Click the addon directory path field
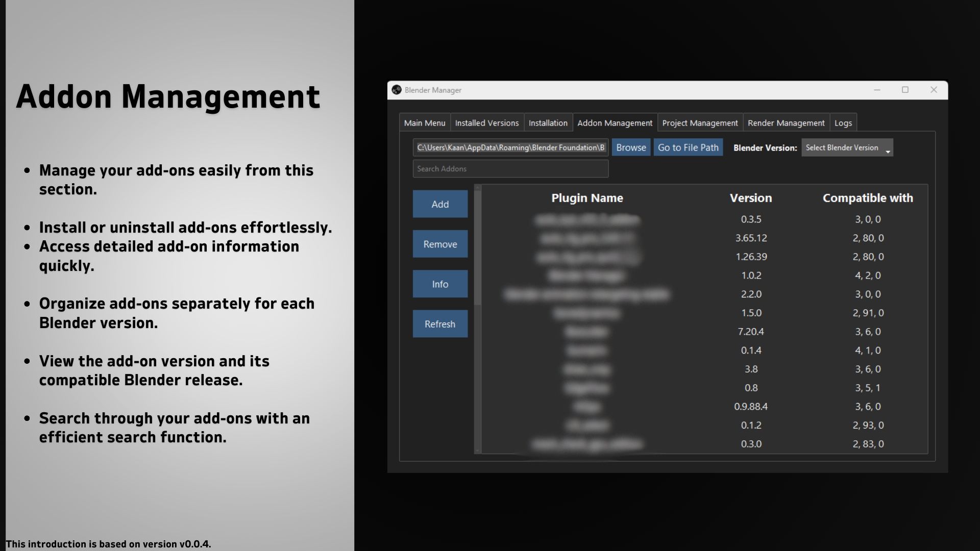 point(510,147)
